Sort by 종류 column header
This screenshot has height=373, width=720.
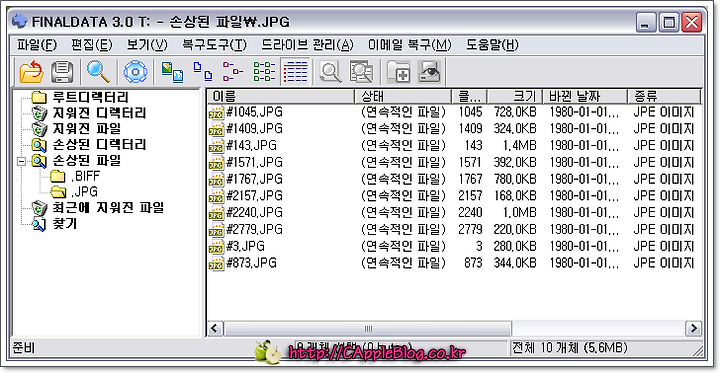pos(664,96)
